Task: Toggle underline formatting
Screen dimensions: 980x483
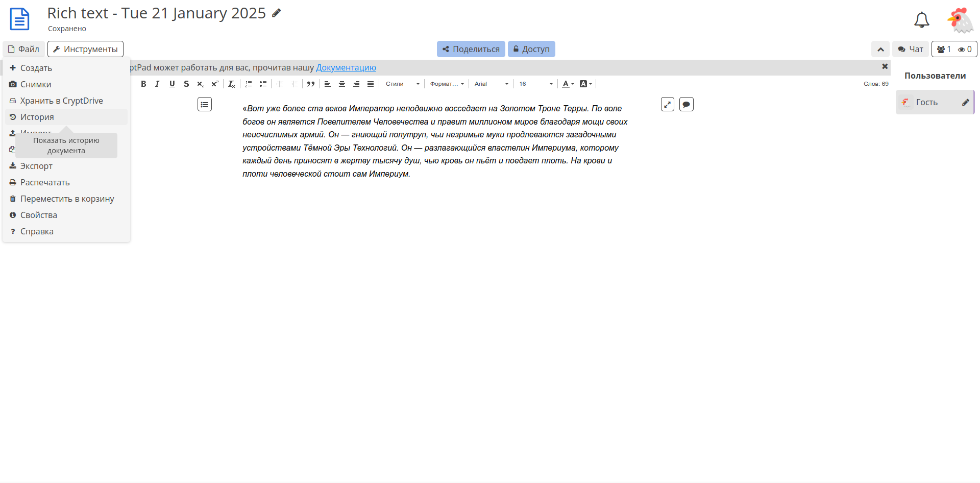Action: [172, 84]
